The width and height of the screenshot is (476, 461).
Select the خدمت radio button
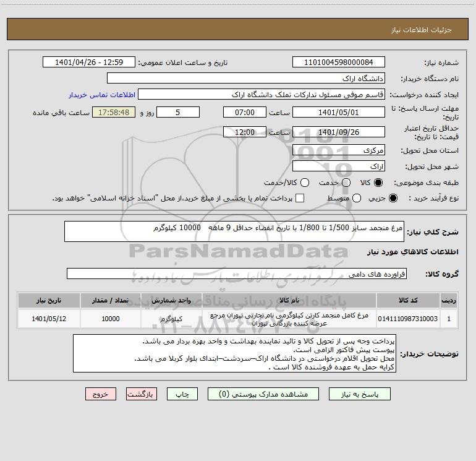coord(346,183)
